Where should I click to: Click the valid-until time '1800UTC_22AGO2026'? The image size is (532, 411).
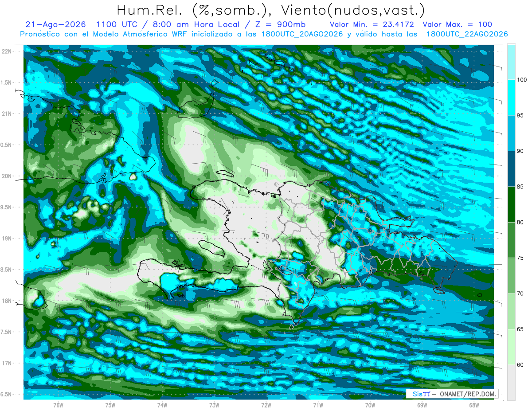(x=466, y=34)
